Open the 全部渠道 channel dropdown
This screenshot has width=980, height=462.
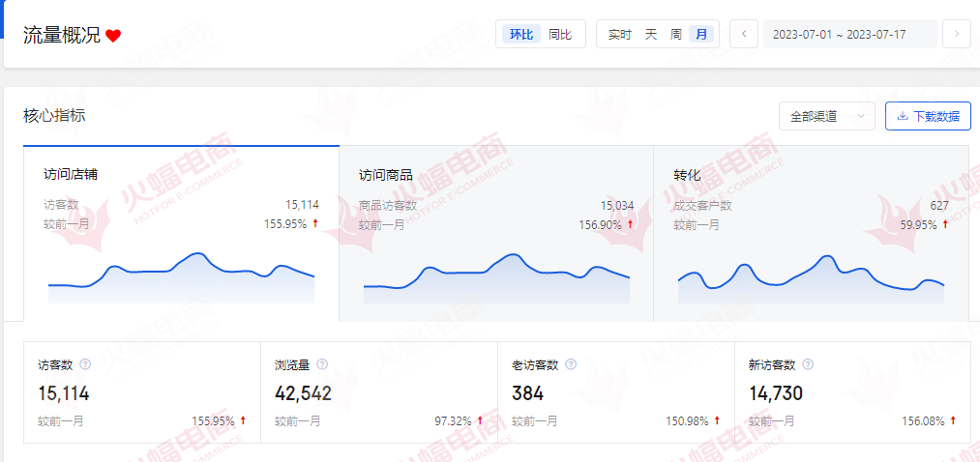(x=826, y=116)
